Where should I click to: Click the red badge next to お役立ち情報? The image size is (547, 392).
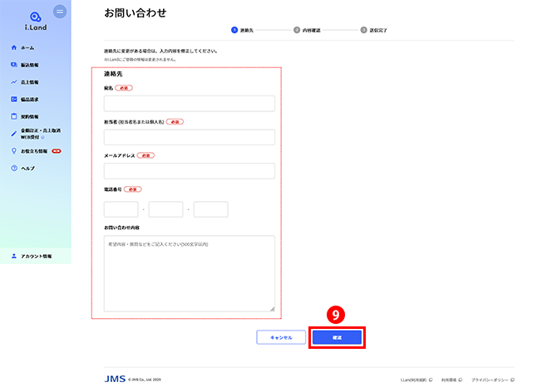[57, 151]
